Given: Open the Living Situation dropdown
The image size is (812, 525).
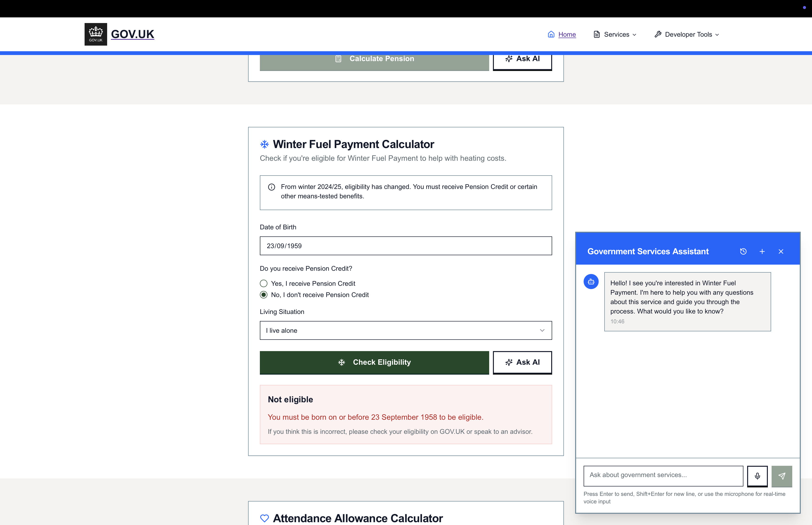Looking at the screenshot, I should pos(406,330).
